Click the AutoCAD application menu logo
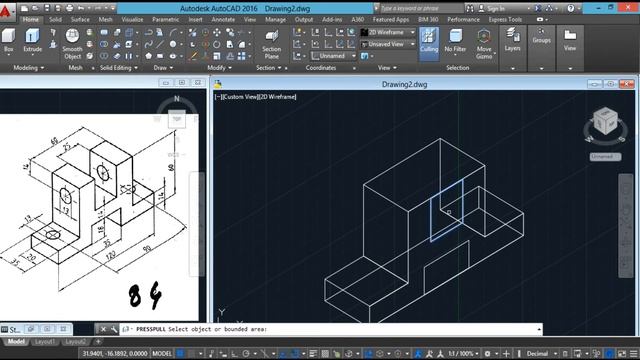The image size is (640, 360). [6, 11]
